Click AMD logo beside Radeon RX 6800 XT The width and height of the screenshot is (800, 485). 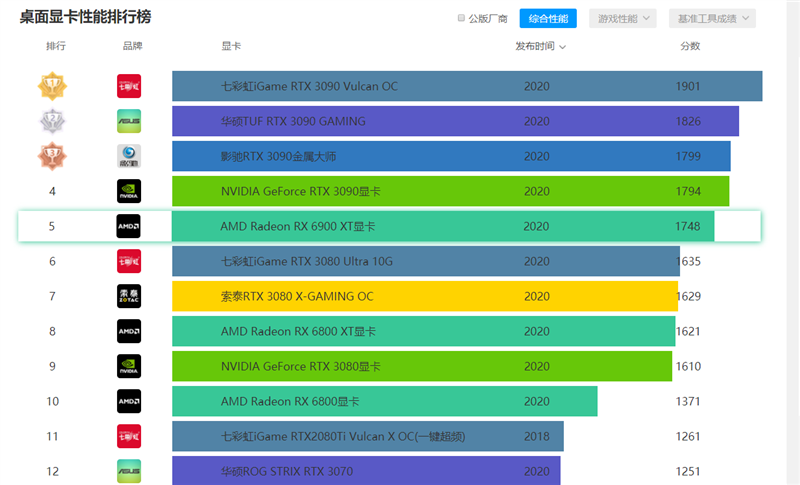tap(129, 331)
